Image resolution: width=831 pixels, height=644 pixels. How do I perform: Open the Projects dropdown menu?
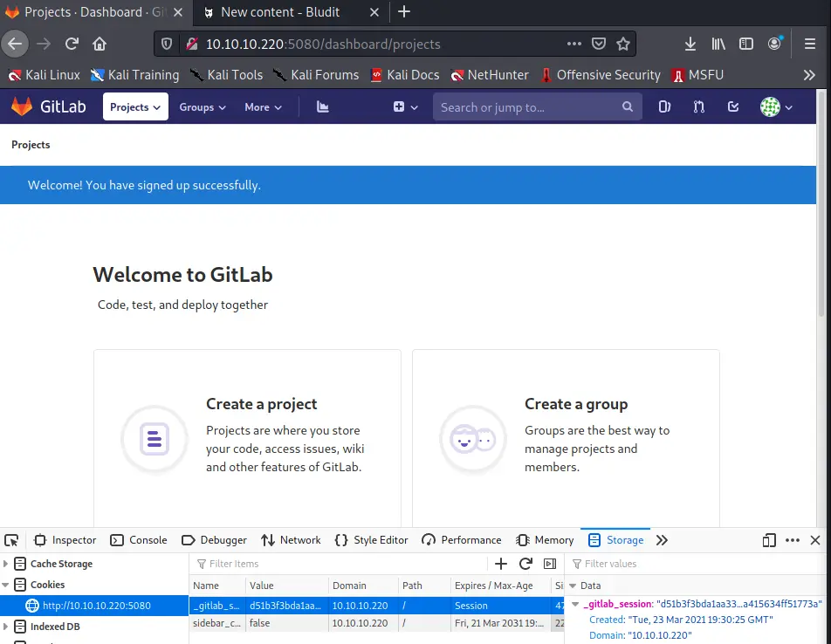(135, 106)
